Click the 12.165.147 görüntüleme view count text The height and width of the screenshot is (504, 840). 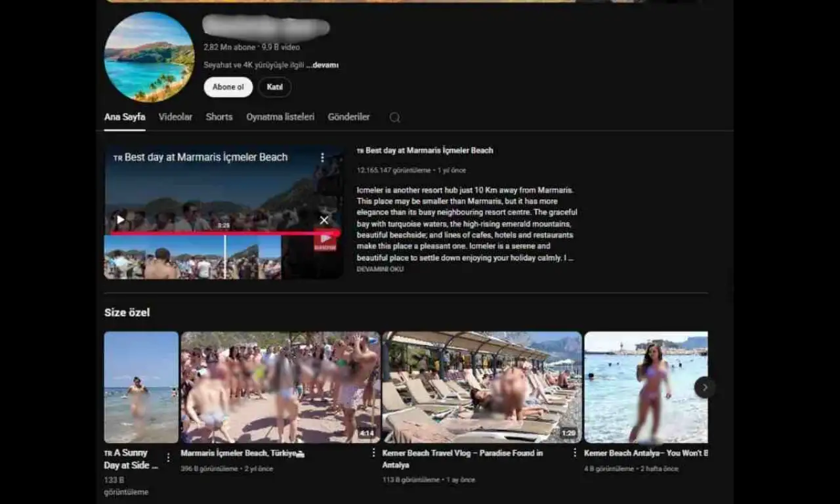click(x=394, y=170)
